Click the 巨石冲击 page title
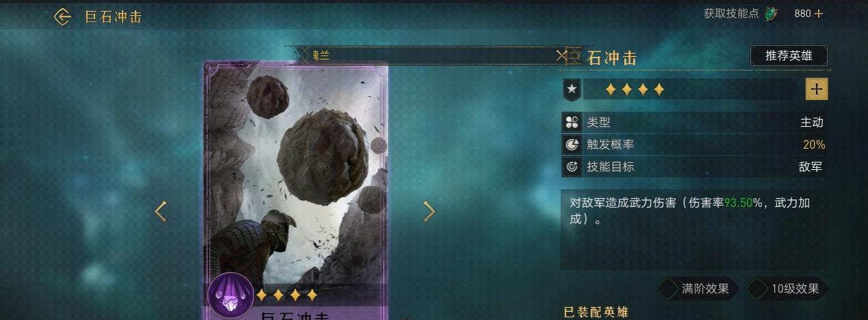 [113, 17]
